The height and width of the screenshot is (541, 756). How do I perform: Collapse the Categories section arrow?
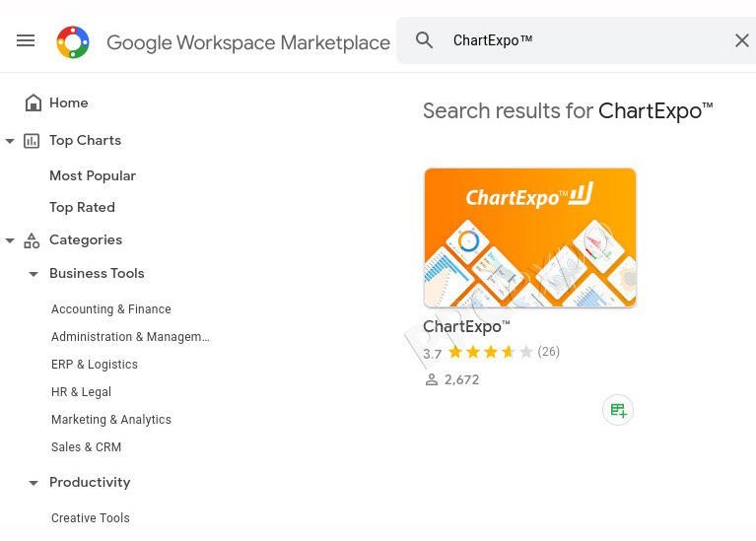click(x=10, y=240)
